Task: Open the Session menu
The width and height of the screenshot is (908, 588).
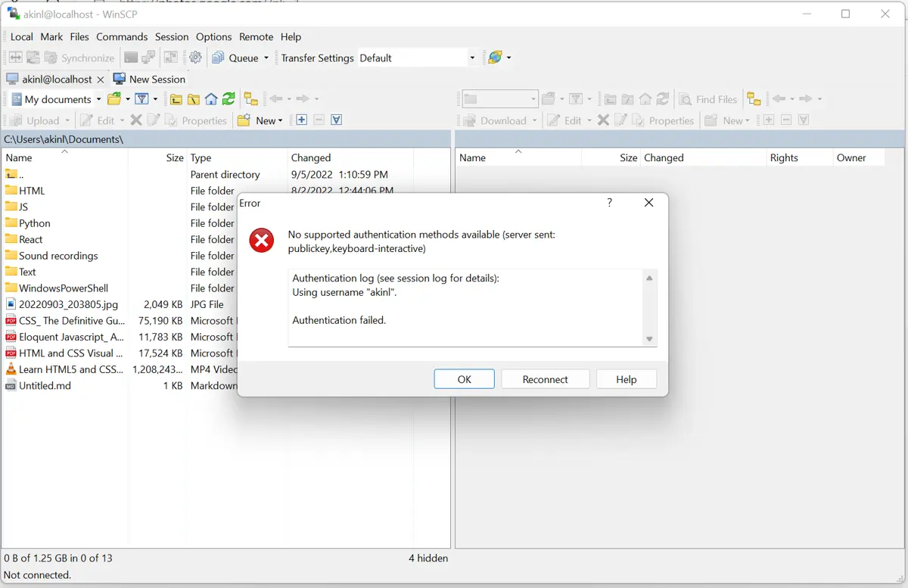Action: tap(172, 36)
